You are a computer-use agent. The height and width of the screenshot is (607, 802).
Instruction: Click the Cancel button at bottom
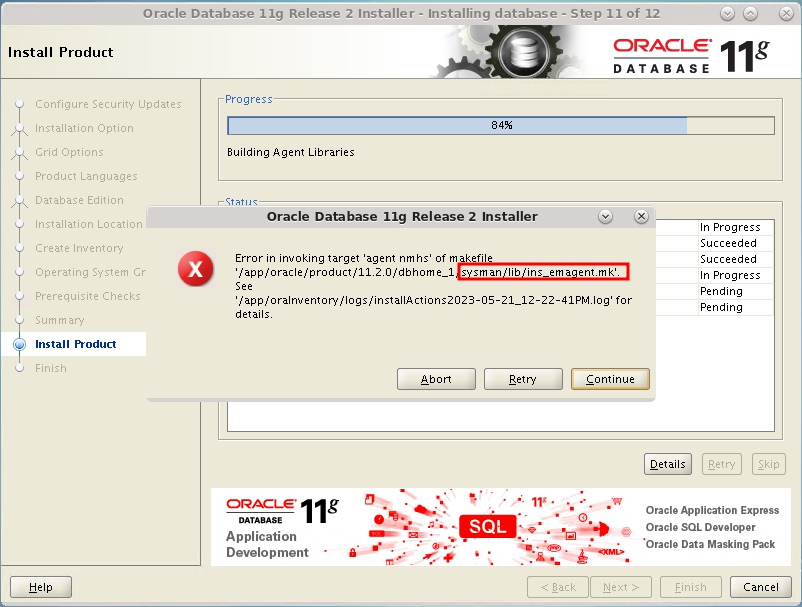pyautogui.click(x=761, y=587)
